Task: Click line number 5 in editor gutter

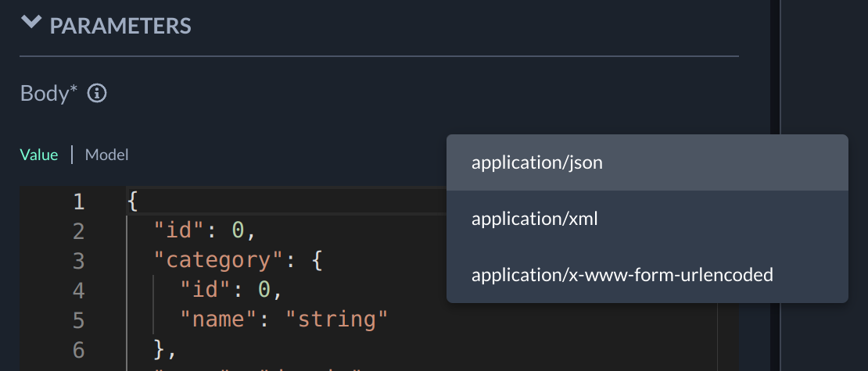Action: click(x=78, y=319)
